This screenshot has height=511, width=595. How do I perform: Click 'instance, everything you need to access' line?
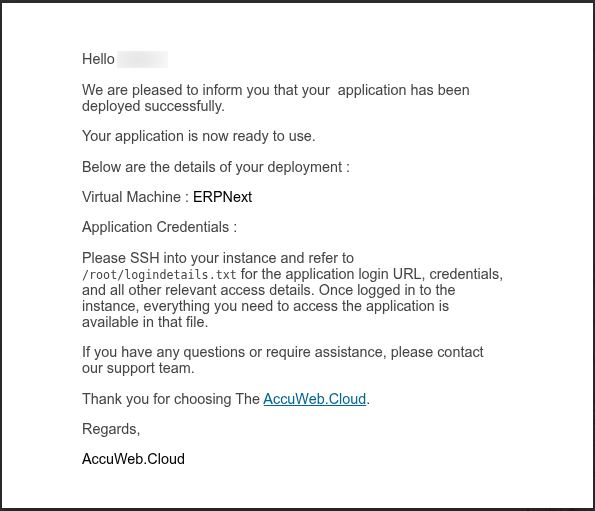(x=265, y=306)
